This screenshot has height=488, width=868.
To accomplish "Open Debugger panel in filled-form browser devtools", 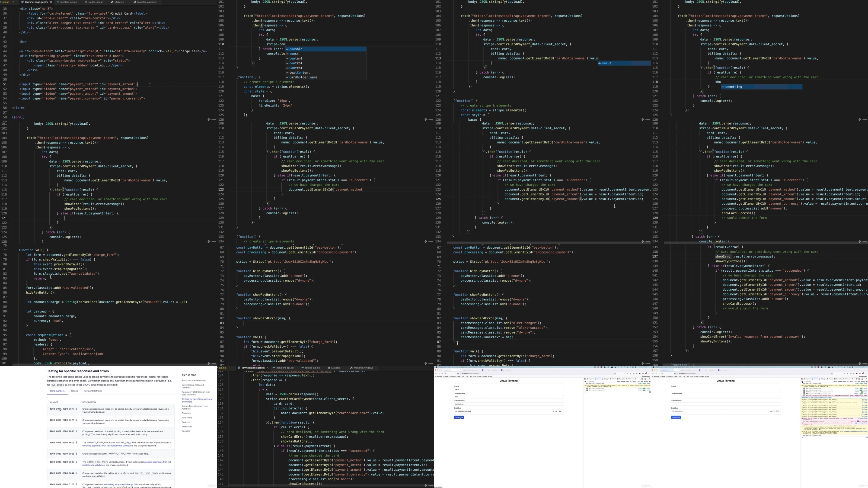I will (x=605, y=379).
